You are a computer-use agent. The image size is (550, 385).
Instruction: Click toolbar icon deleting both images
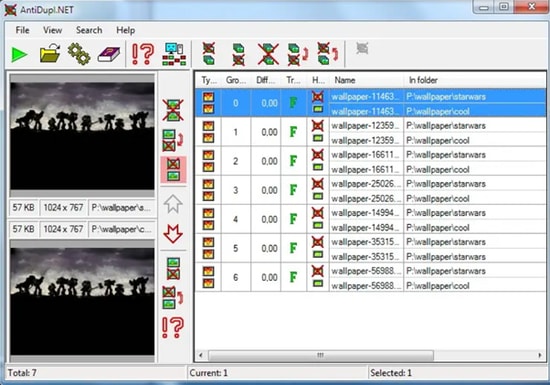coord(268,54)
